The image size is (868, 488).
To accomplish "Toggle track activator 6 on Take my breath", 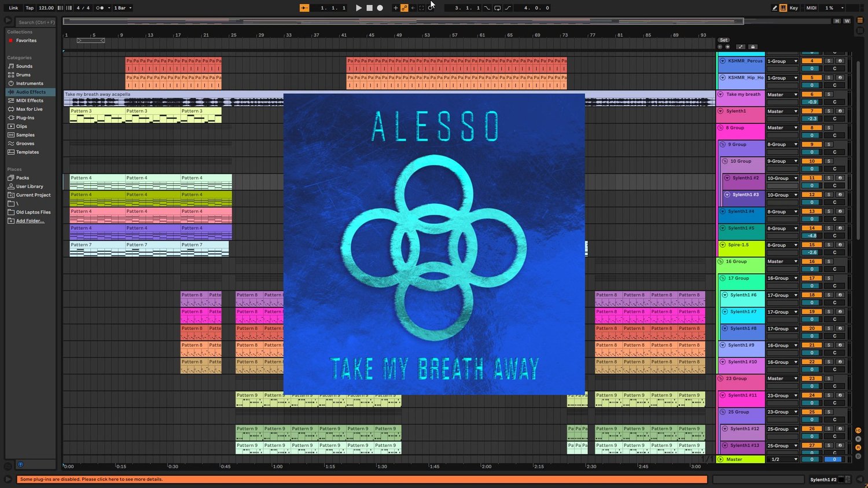I will click(812, 94).
